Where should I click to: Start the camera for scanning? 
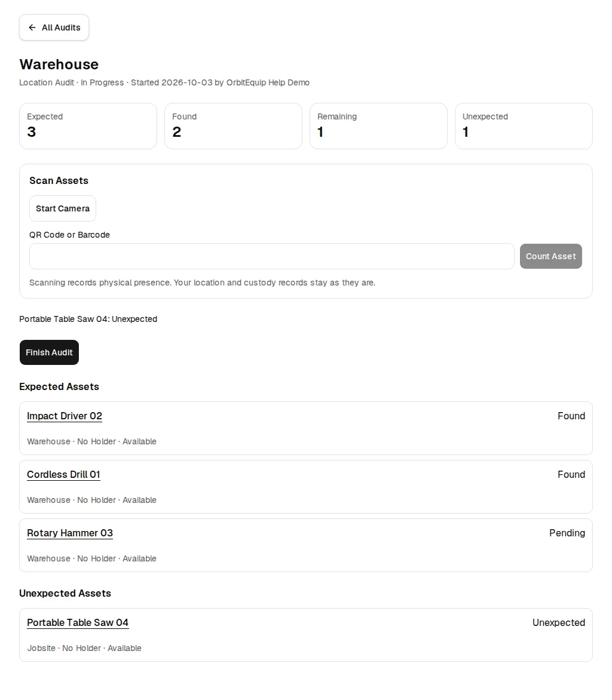[63, 208]
